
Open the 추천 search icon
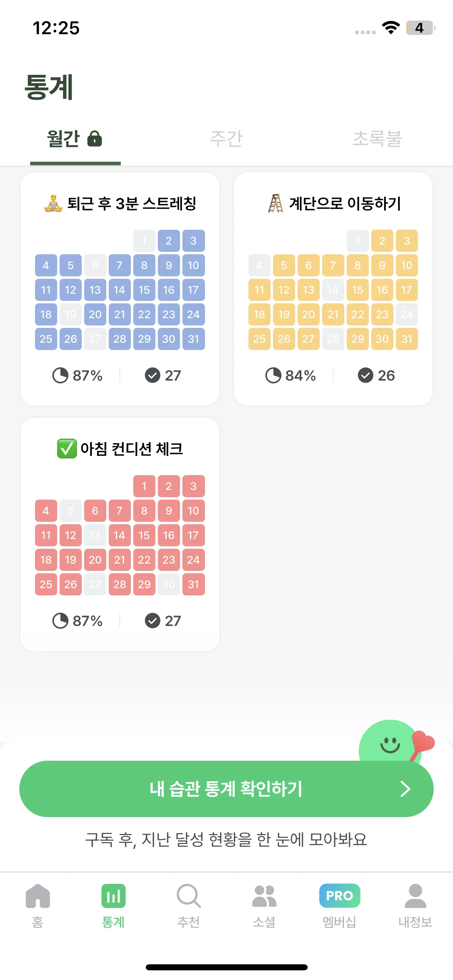point(188,896)
